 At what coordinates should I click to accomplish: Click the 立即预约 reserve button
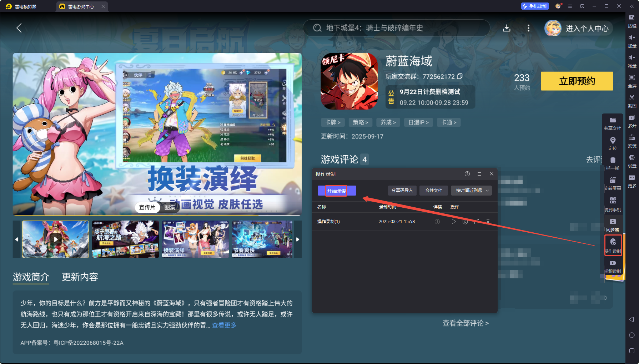577,81
